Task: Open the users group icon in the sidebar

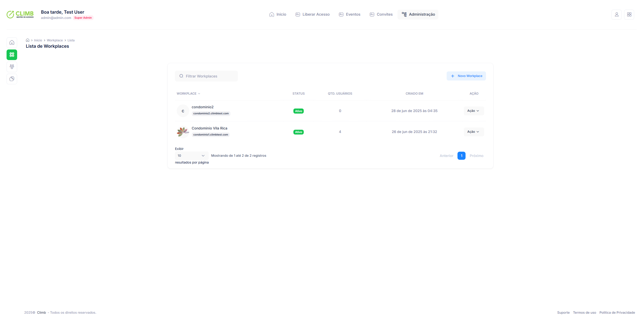Action: 12,67
